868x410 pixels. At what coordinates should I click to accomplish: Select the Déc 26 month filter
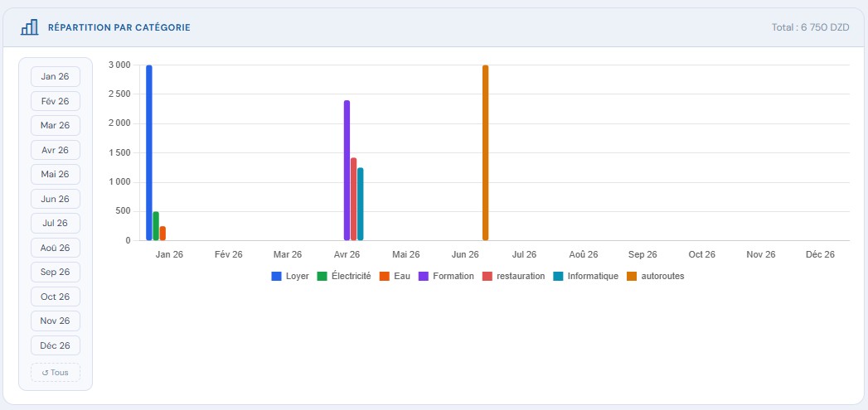click(x=56, y=346)
